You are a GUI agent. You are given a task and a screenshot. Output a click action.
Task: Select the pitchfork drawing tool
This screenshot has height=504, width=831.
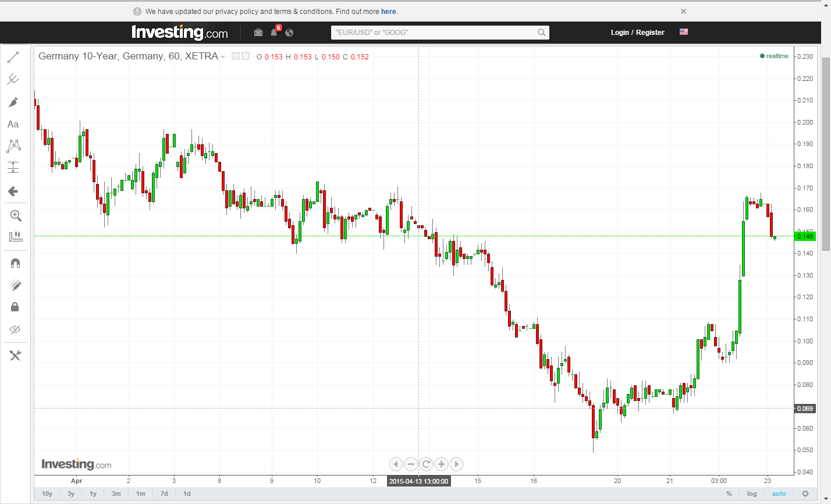click(13, 79)
